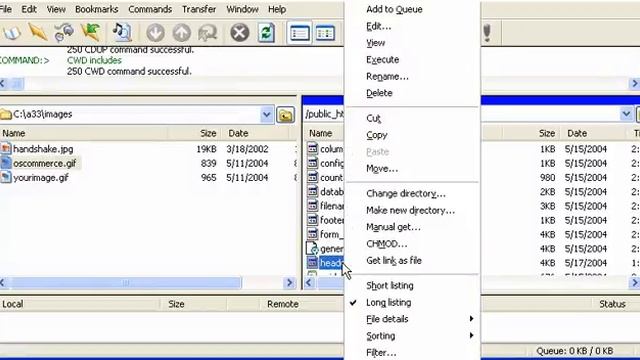The image size is (640, 360).
Task: Click the resume transfer icon
Action: (x=208, y=33)
